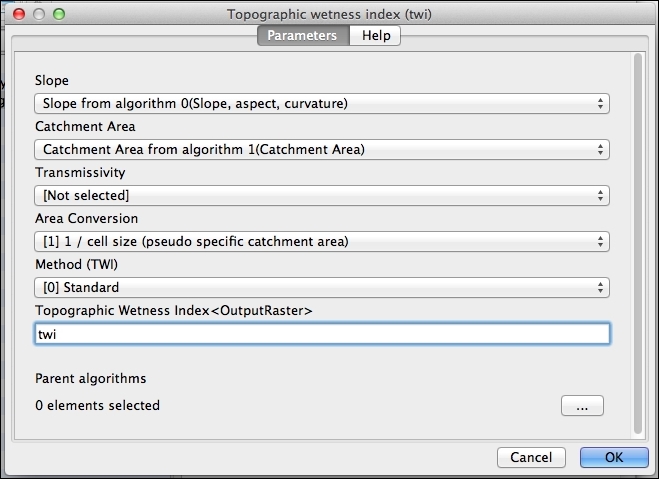This screenshot has height=479, width=659.
Task: Click the 'Parent algorithms' label
Action: point(91,379)
